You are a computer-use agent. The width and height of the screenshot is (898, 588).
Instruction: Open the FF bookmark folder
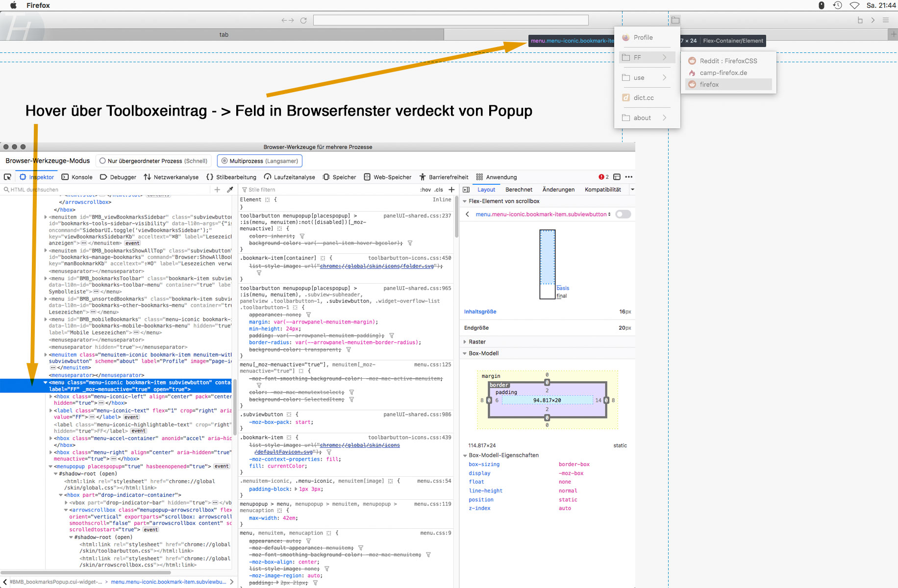pyautogui.click(x=647, y=57)
